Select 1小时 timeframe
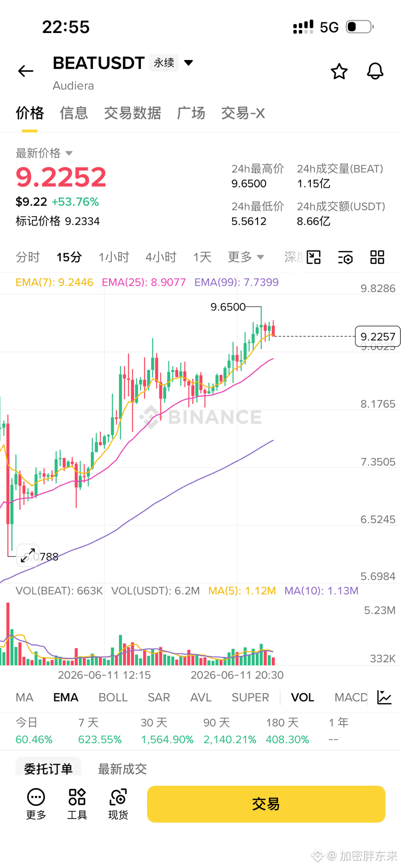Screen dimensions: 401x868 114,257
